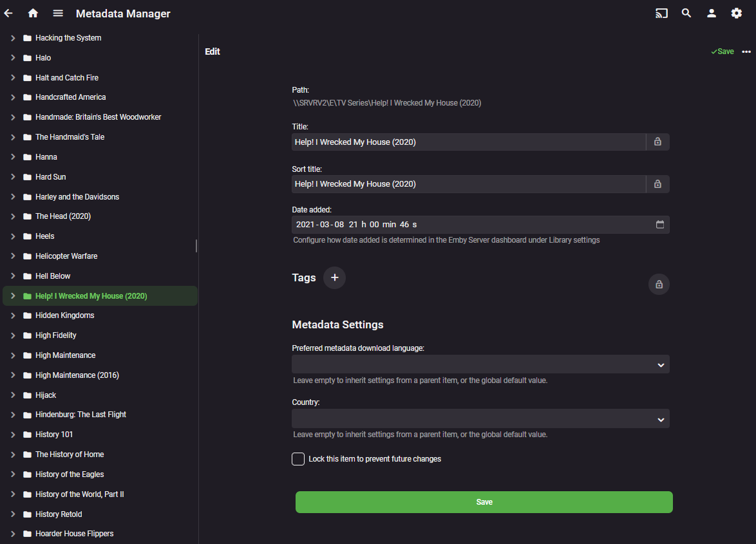Lock the Sort title field
This screenshot has width=756, height=544.
[x=657, y=183]
